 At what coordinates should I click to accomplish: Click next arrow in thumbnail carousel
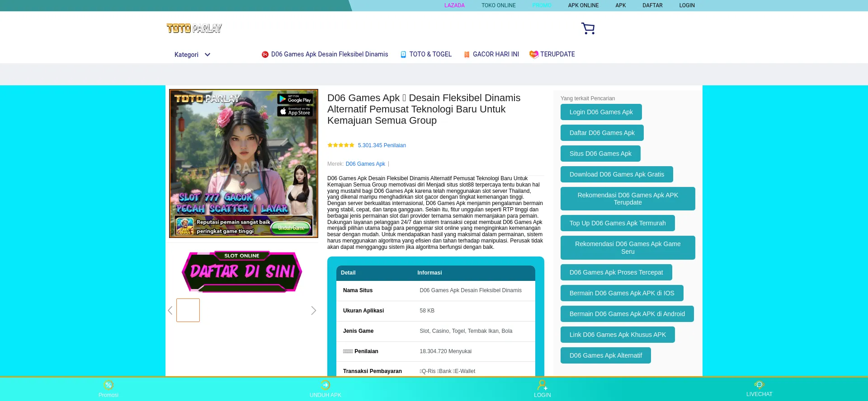pos(313,311)
